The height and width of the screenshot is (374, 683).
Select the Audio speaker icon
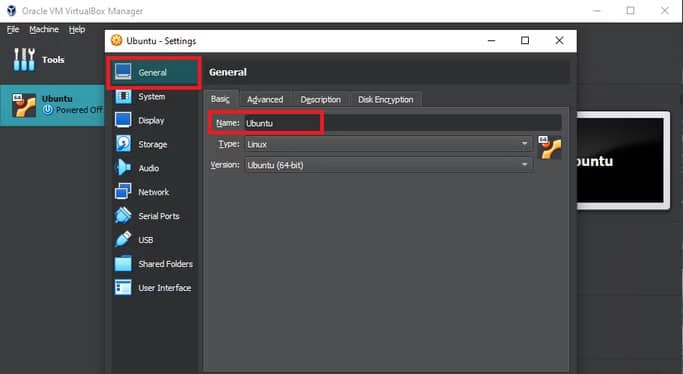(122, 168)
